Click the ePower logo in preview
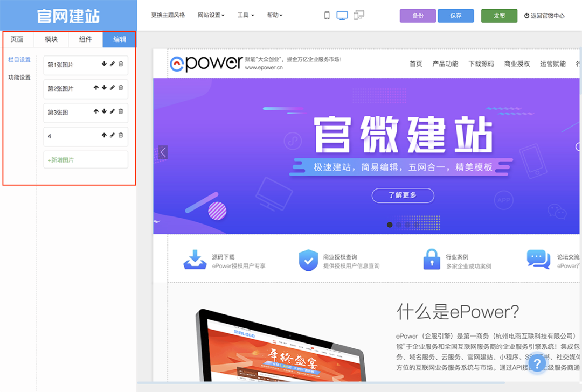The height and width of the screenshot is (392, 582). pyautogui.click(x=206, y=64)
